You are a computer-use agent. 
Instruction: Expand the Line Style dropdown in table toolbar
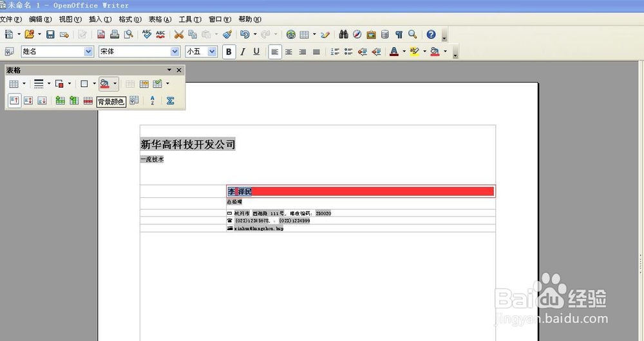coord(49,84)
